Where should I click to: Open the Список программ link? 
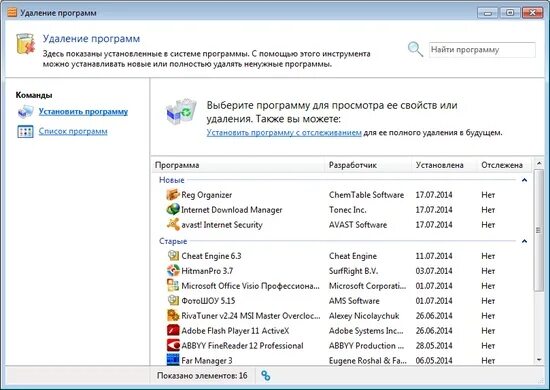(x=73, y=131)
